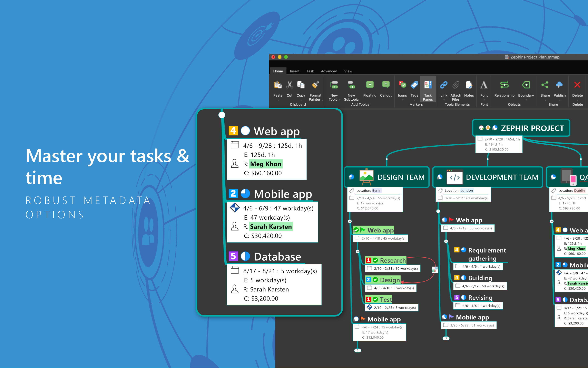Image resolution: width=588 pixels, height=368 pixels.
Task: Expand the Format Painter dropdown arrow
Action: coord(322,100)
